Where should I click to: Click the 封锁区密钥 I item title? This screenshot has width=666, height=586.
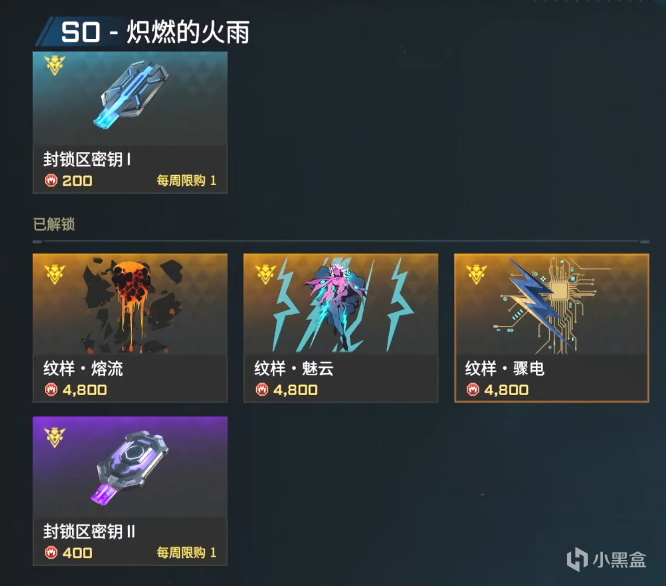87,160
